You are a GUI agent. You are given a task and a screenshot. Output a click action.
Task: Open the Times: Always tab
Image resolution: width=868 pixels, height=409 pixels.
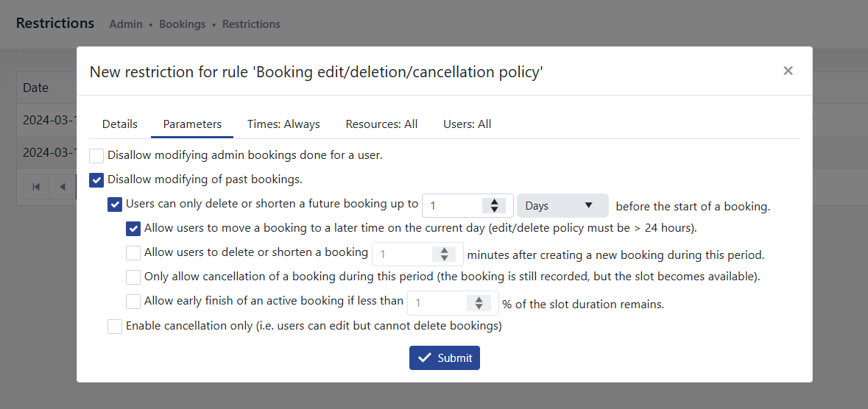(283, 124)
